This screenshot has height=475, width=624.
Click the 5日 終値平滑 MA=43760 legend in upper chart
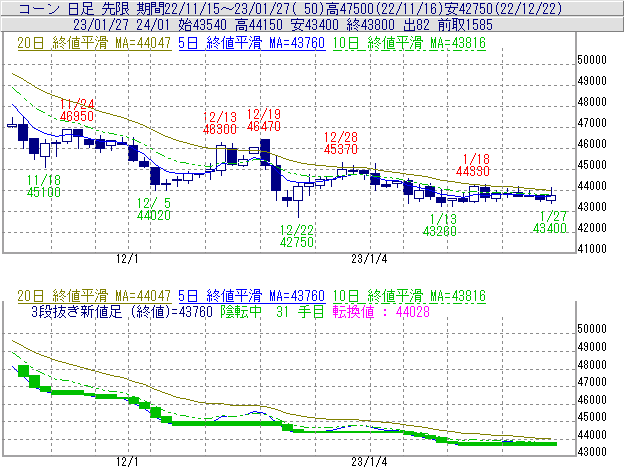pyautogui.click(x=252, y=43)
